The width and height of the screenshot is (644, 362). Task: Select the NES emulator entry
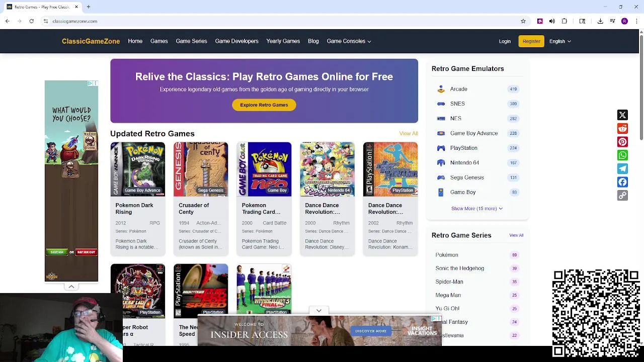tap(477, 118)
